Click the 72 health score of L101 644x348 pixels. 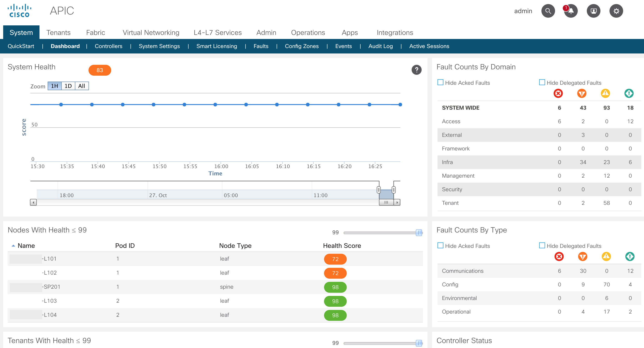(335, 259)
